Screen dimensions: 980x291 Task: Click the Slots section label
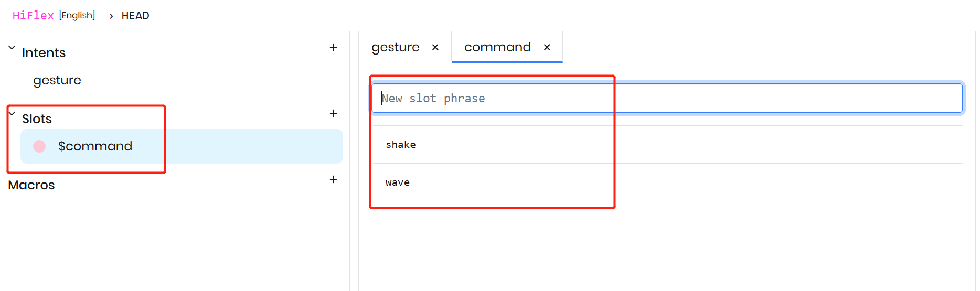(37, 119)
